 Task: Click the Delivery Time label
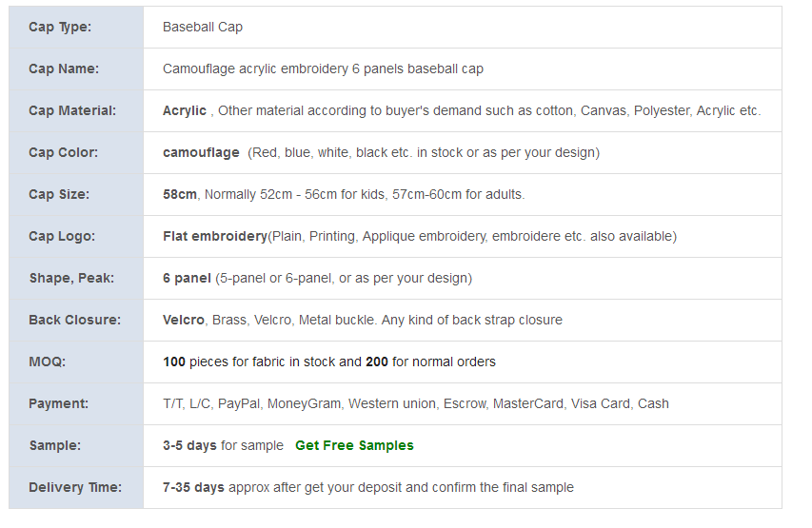coord(75,487)
